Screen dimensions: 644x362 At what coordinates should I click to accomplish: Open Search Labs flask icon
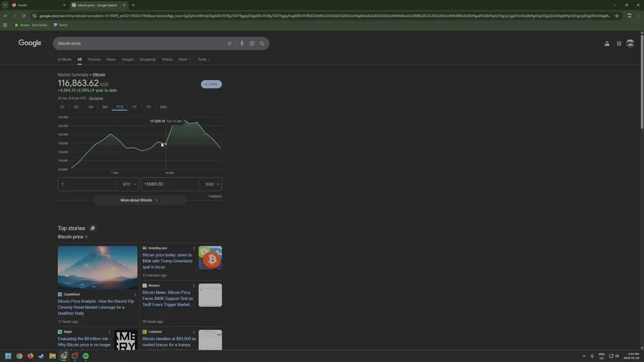point(607,44)
